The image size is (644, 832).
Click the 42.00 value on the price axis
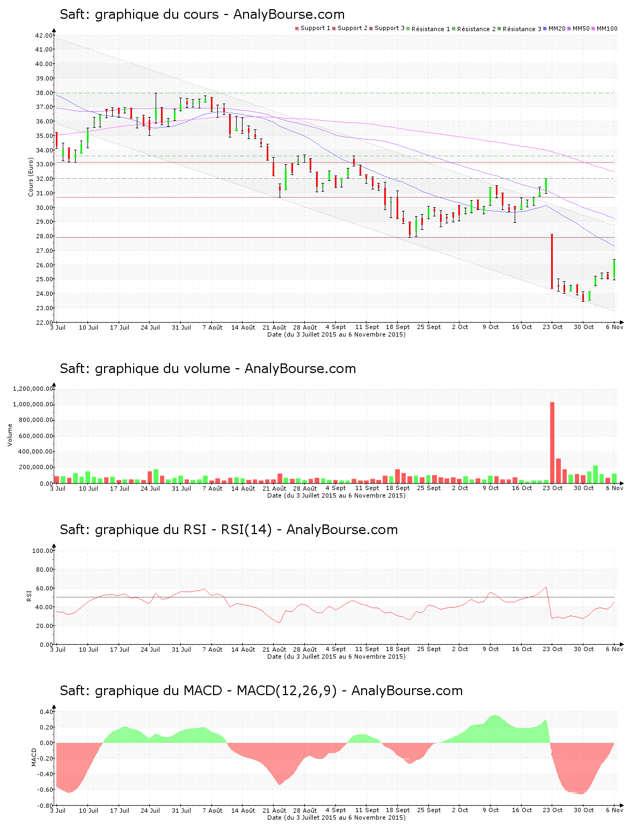click(x=44, y=35)
